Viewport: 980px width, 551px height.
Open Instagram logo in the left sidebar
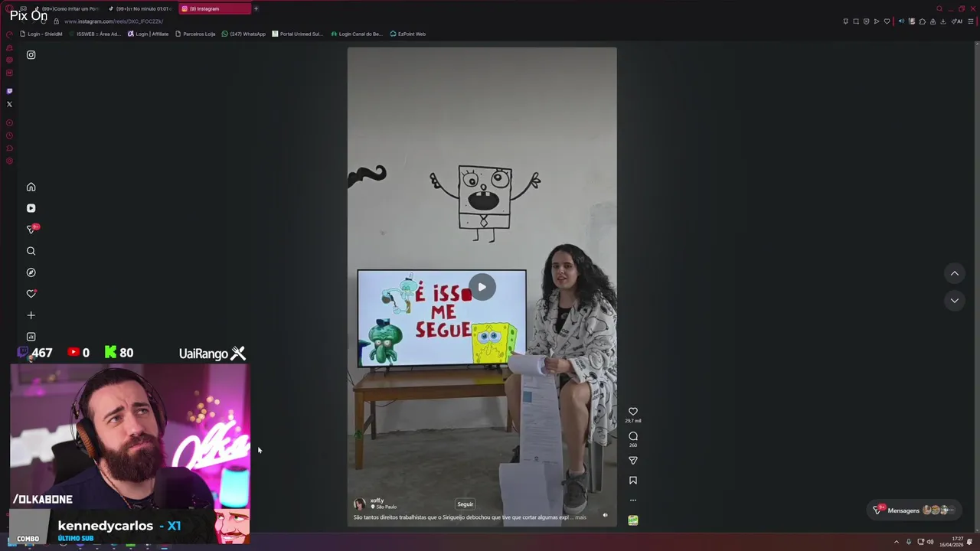pos(31,55)
